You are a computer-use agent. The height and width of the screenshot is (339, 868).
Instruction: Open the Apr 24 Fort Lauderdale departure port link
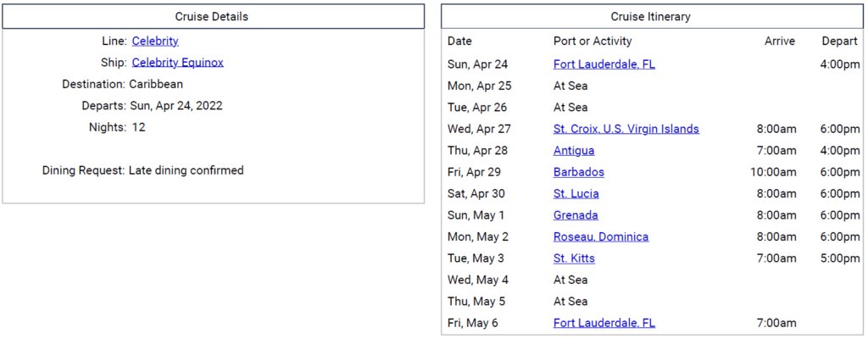604,64
